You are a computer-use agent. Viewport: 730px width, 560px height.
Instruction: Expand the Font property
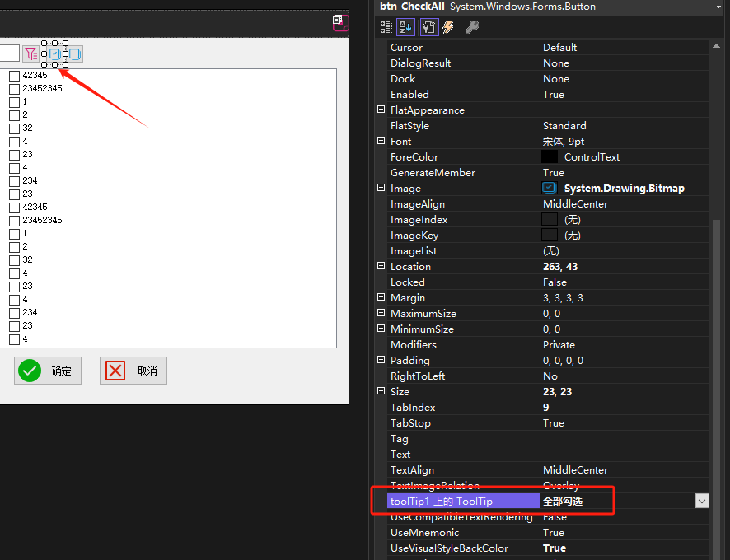point(381,141)
